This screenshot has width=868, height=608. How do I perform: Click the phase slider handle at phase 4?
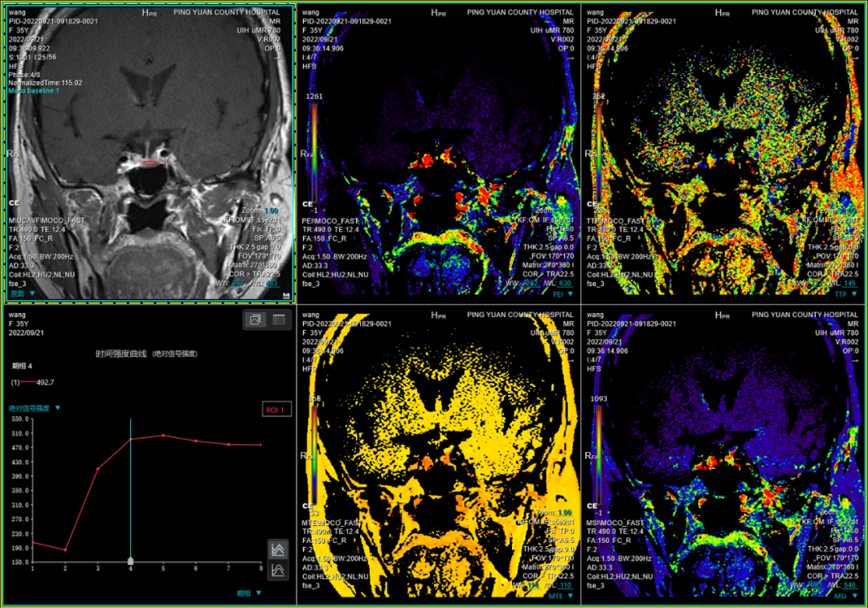(x=131, y=561)
